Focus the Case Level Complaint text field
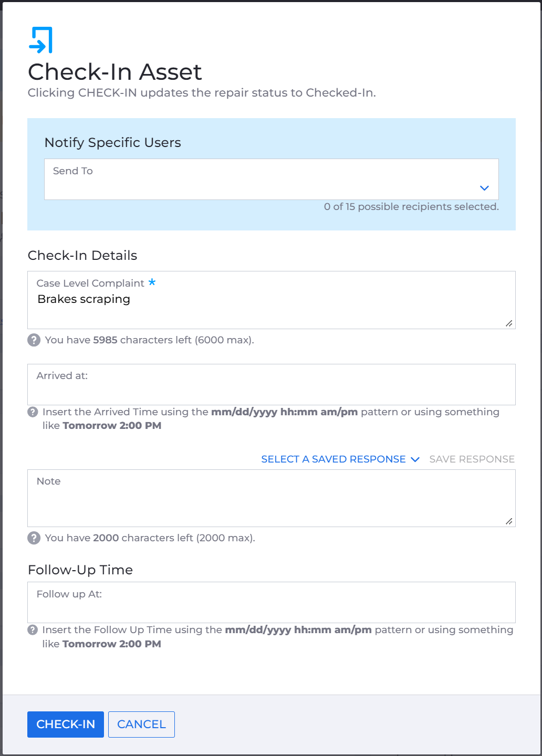 click(x=272, y=300)
